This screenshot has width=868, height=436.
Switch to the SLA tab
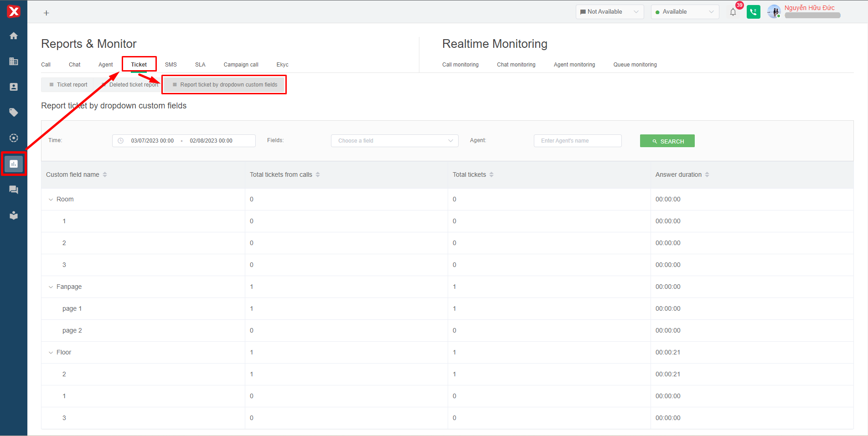(x=200, y=65)
